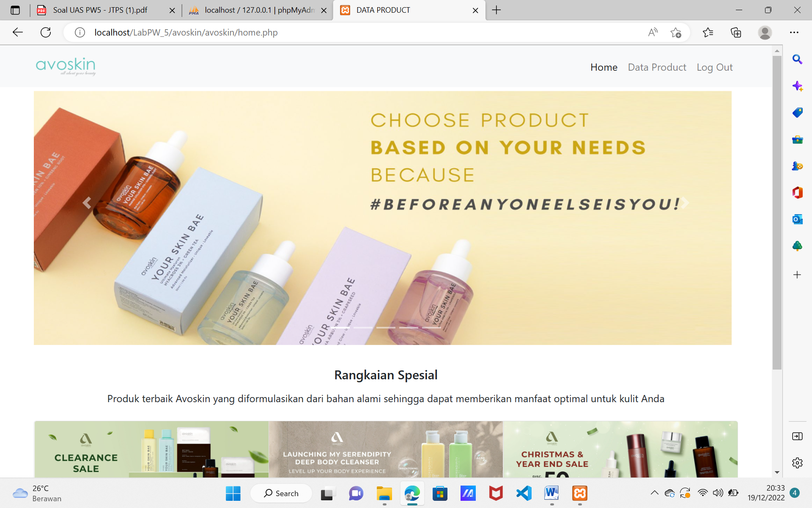Open the Outlook sidebar icon
The image size is (812, 508).
[797, 219]
